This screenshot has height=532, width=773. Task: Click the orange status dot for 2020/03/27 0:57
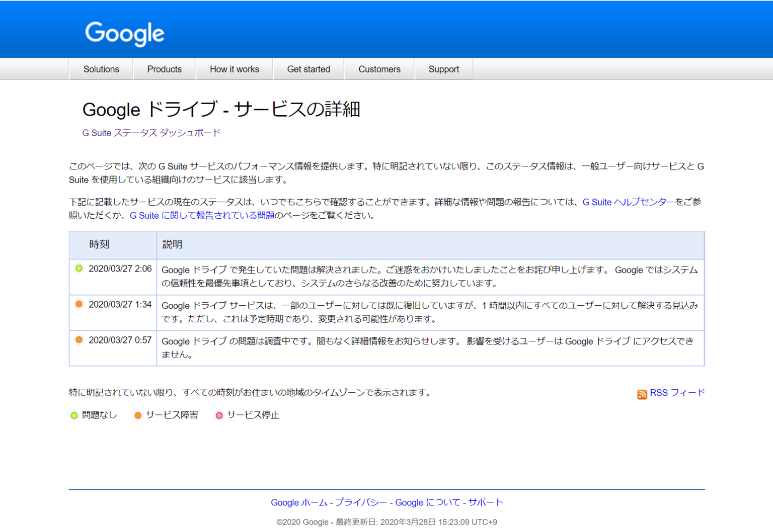pyautogui.click(x=79, y=339)
